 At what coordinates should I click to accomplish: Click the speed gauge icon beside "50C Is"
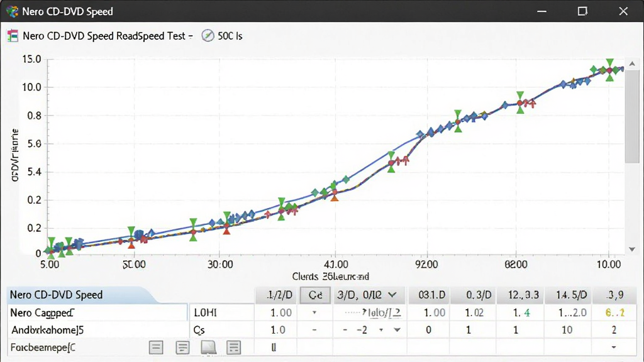coord(208,36)
